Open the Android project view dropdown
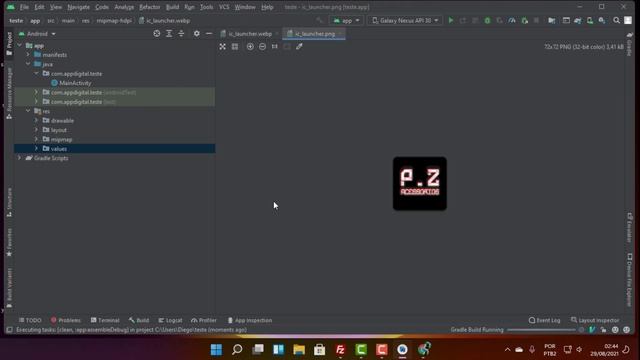 coord(37,34)
